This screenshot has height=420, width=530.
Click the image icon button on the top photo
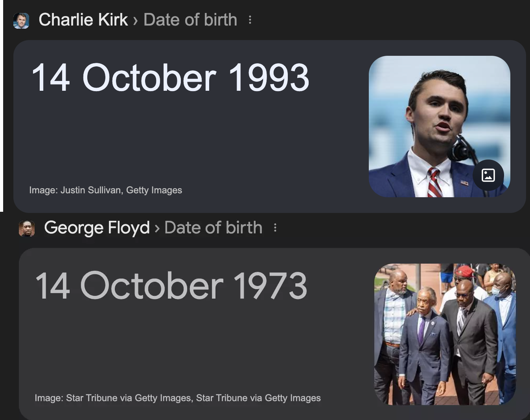point(488,175)
